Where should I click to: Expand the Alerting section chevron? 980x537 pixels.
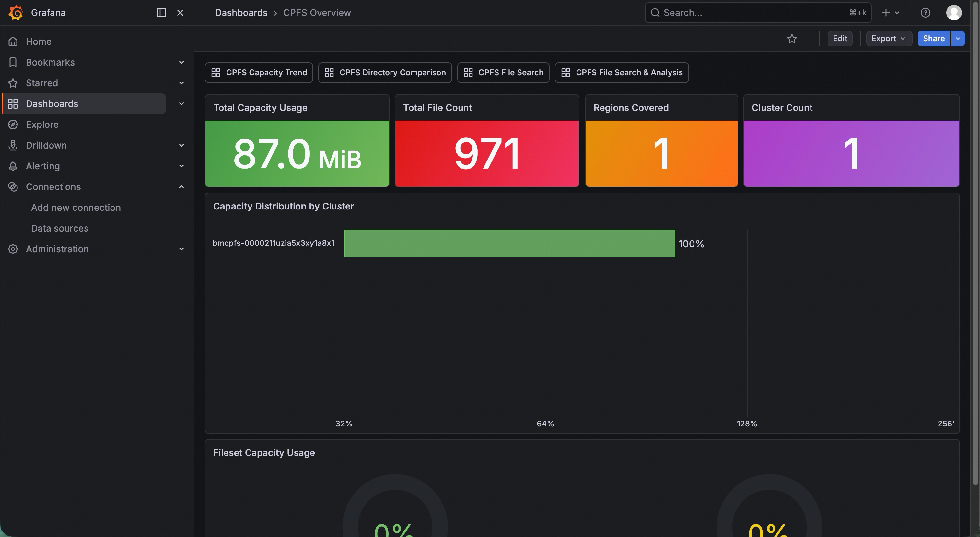181,166
